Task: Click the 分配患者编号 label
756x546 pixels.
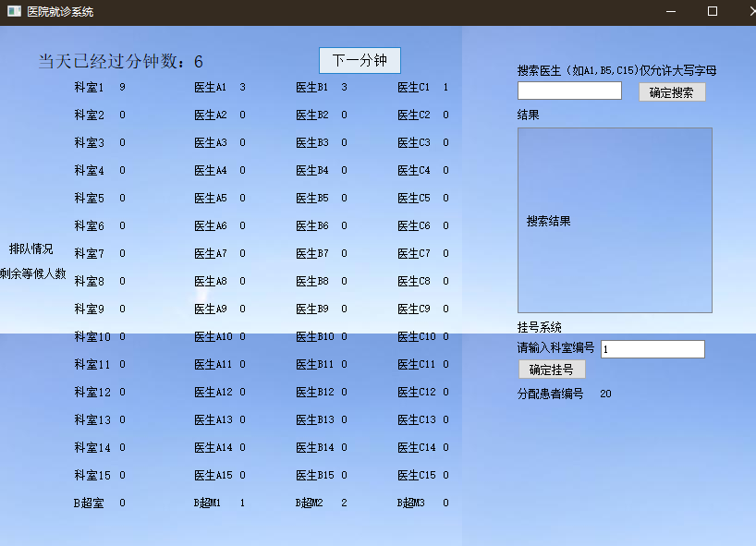Action: (x=551, y=394)
